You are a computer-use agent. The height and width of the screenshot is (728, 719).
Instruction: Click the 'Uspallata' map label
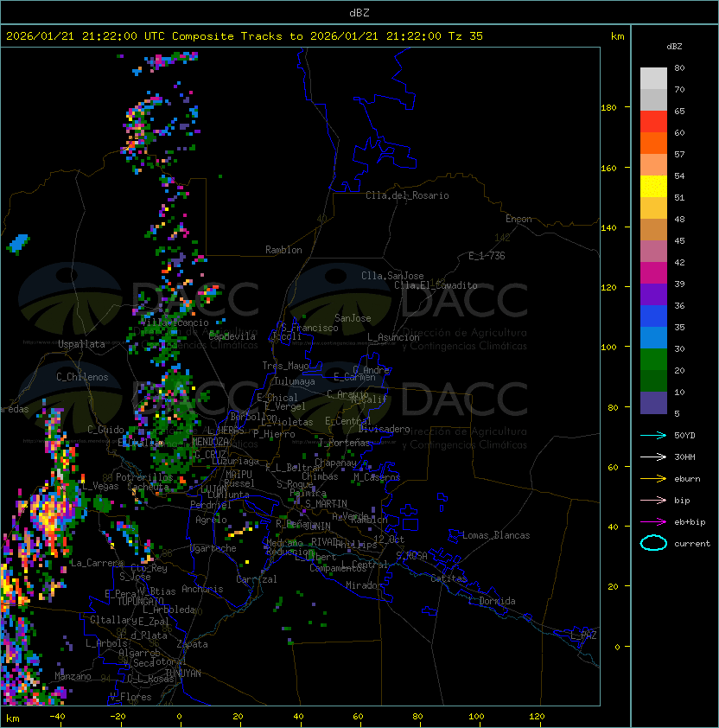pyautogui.click(x=81, y=344)
